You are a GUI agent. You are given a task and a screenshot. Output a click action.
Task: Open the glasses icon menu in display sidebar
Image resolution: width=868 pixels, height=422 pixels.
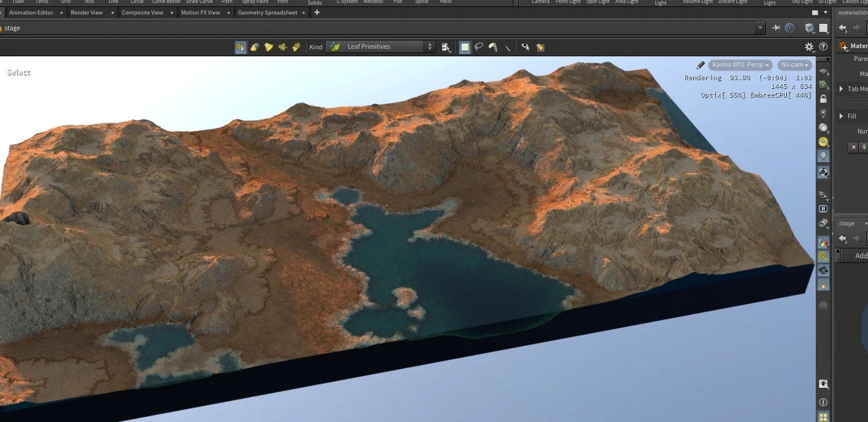pyautogui.click(x=823, y=194)
